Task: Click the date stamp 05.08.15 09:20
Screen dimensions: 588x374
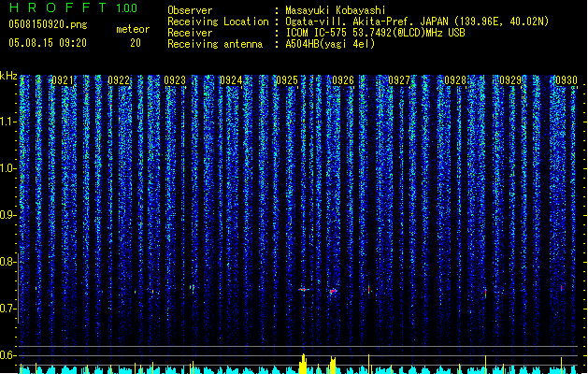Action: click(x=48, y=43)
